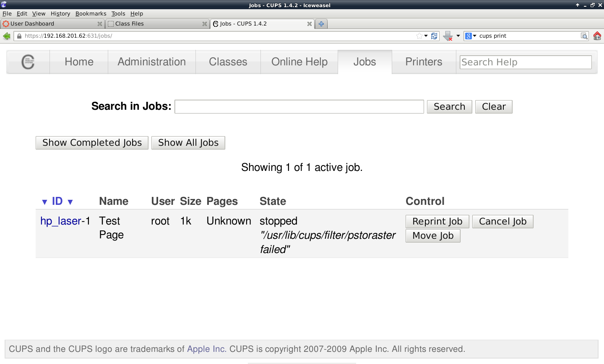This screenshot has height=364, width=604.
Task: Go back with the green arrow button
Action: coord(6,36)
